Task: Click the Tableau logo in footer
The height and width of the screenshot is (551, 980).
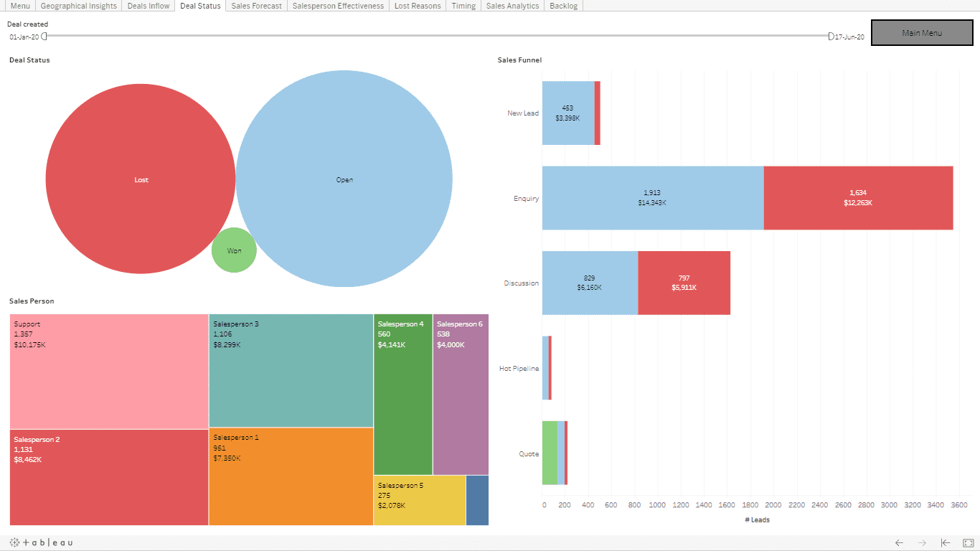Action: pos(41,542)
